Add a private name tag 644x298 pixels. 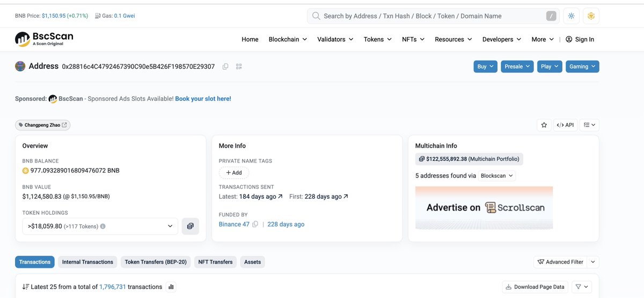point(234,173)
